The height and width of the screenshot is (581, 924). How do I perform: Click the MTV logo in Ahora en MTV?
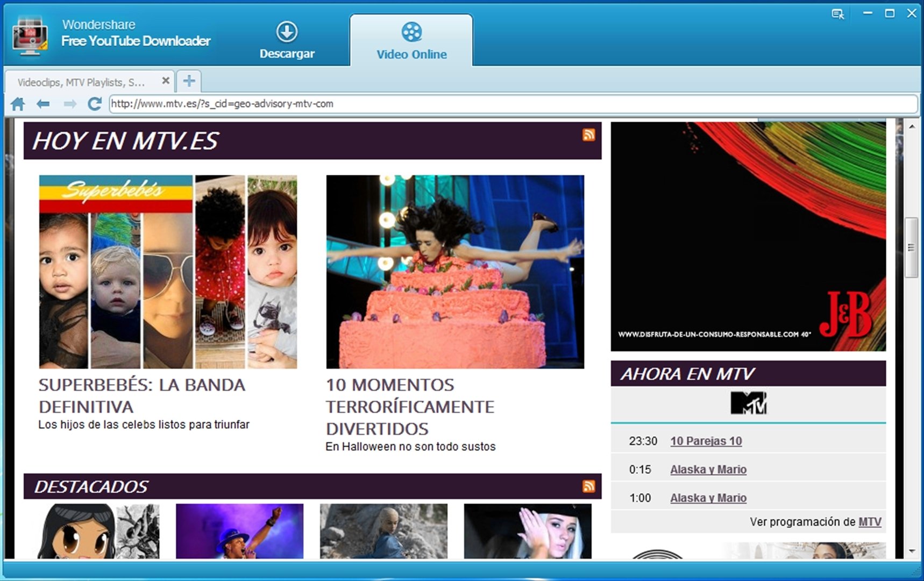pos(748,402)
